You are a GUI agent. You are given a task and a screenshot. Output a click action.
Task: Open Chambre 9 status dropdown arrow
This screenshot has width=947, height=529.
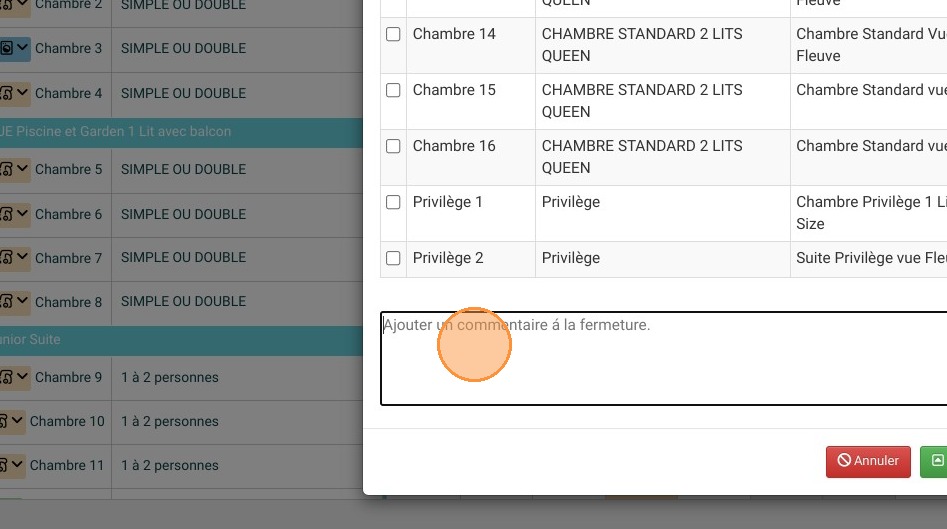tap(22, 376)
